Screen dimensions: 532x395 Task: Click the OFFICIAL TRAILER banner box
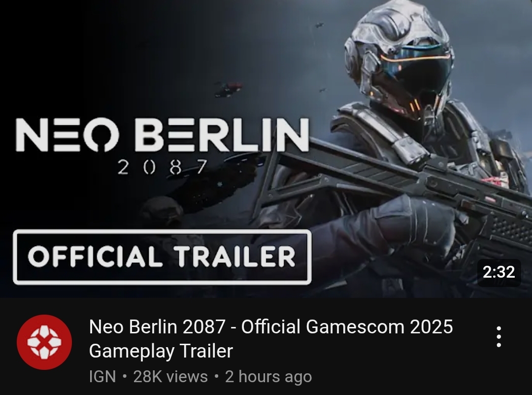tap(162, 257)
